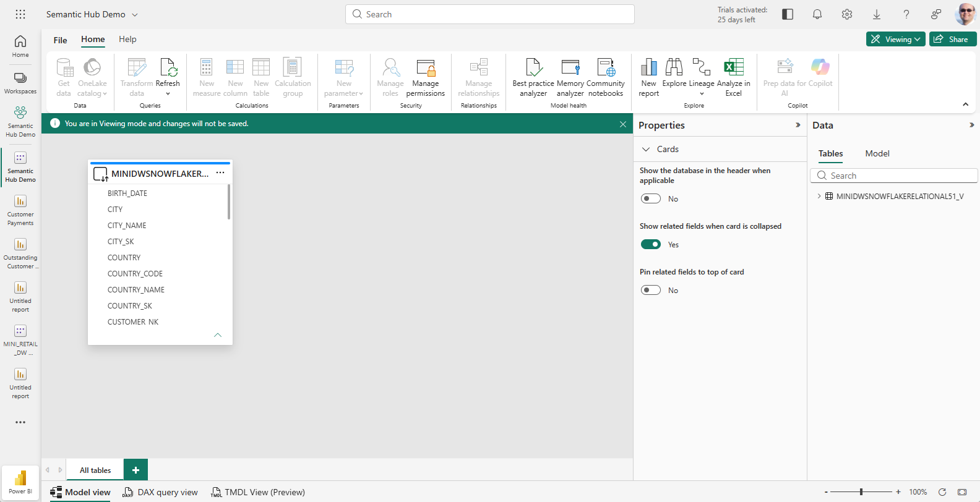Open the Customer Payments report
The width and height of the screenshot is (980, 502).
coord(20,210)
